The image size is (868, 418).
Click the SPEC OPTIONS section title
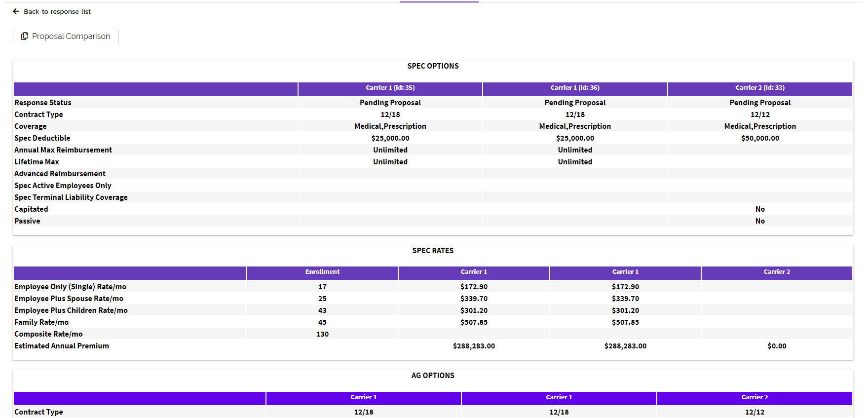tap(433, 66)
